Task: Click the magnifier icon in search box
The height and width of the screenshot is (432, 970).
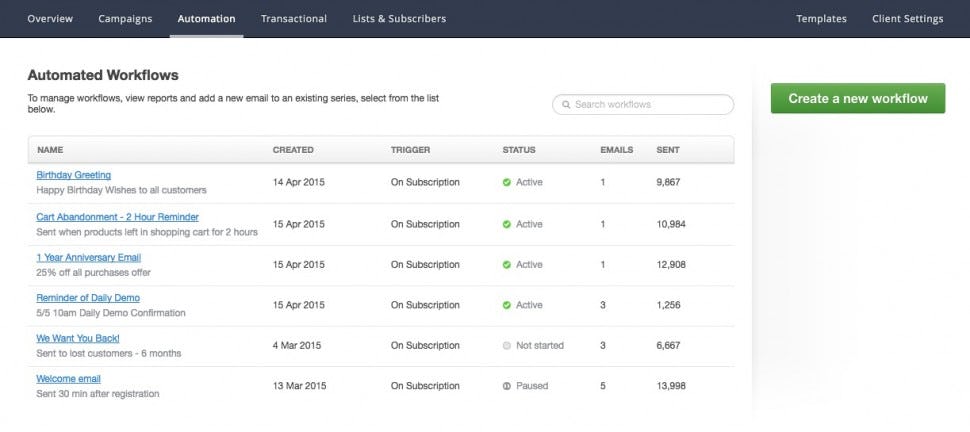Action: click(x=566, y=105)
